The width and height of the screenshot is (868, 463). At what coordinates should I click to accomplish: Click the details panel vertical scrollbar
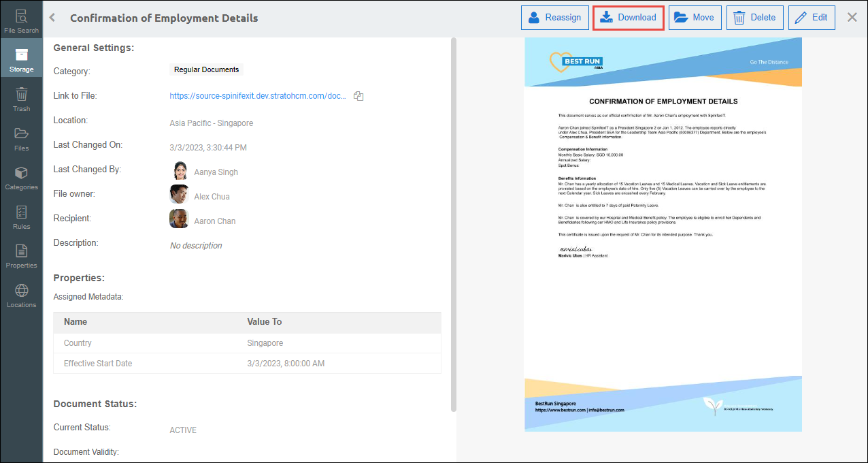point(453,225)
